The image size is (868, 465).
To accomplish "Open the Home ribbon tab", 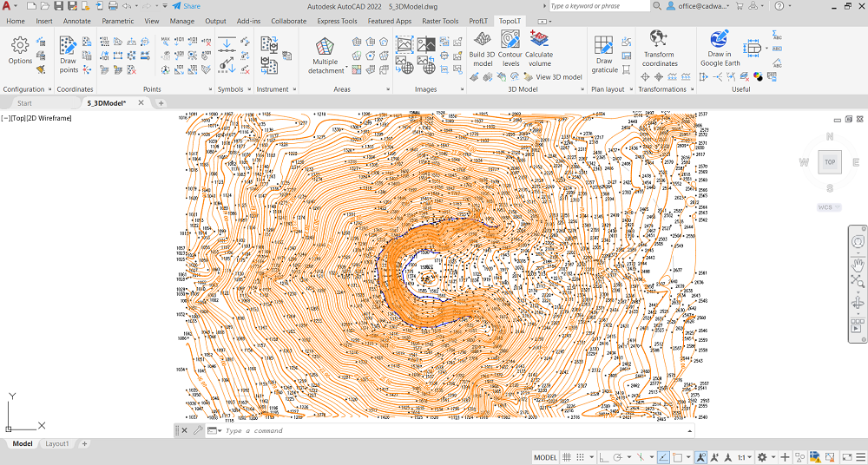I will [15, 21].
